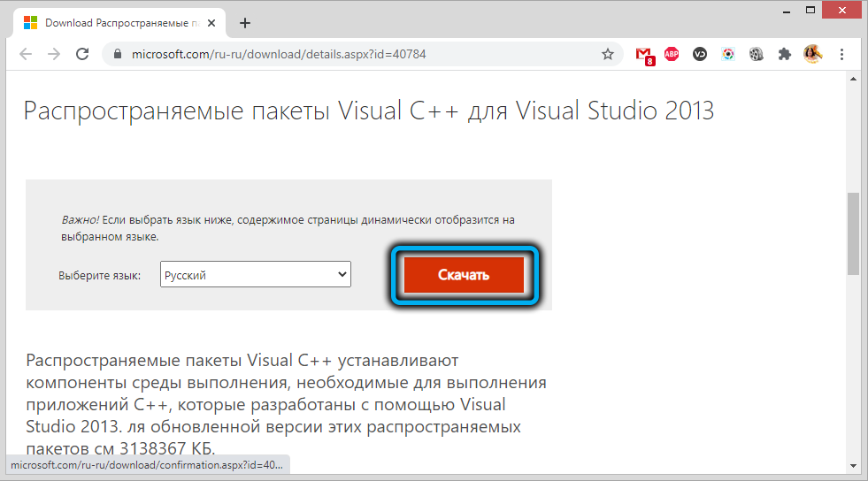868x481 pixels.
Task: Open the Extensions puzzle-piece menu
Action: (x=784, y=54)
